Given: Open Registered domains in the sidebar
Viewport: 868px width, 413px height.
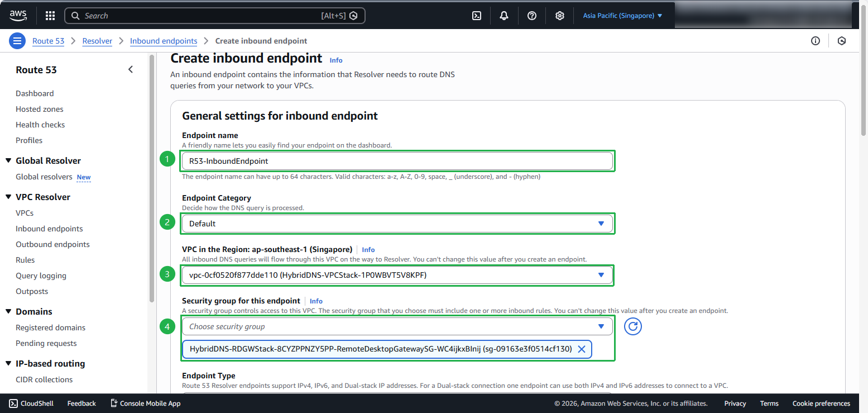Looking at the screenshot, I should [51, 327].
